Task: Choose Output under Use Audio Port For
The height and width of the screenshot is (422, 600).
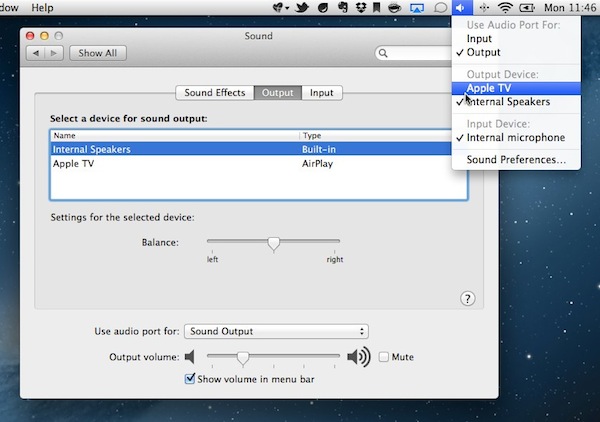Action: 516,52
